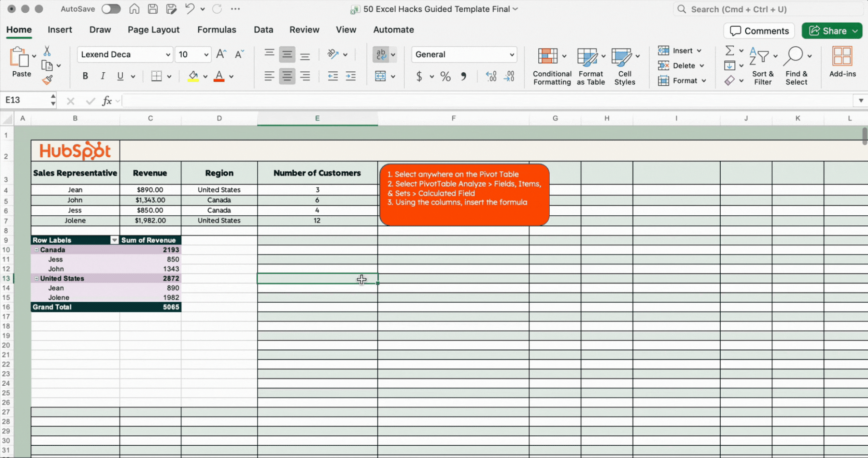Viewport: 868px width, 458px height.
Task: Toggle underline on selected cell
Action: click(119, 76)
